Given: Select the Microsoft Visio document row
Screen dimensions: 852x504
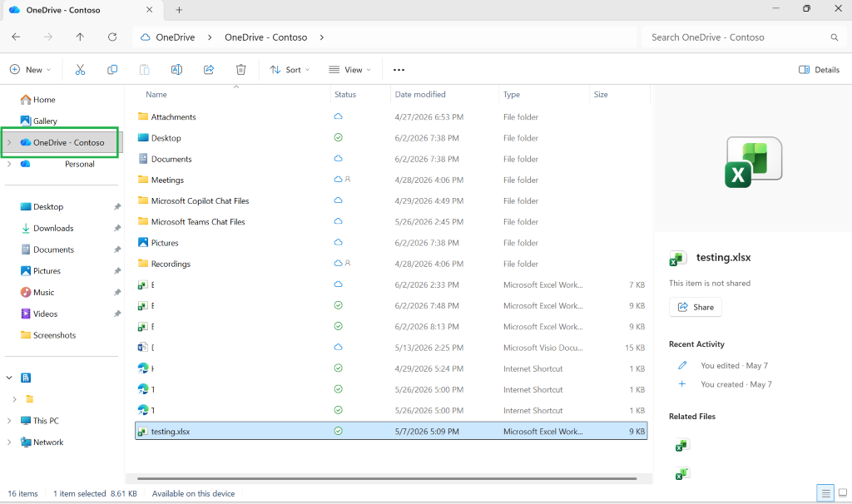Looking at the screenshot, I should pos(391,348).
